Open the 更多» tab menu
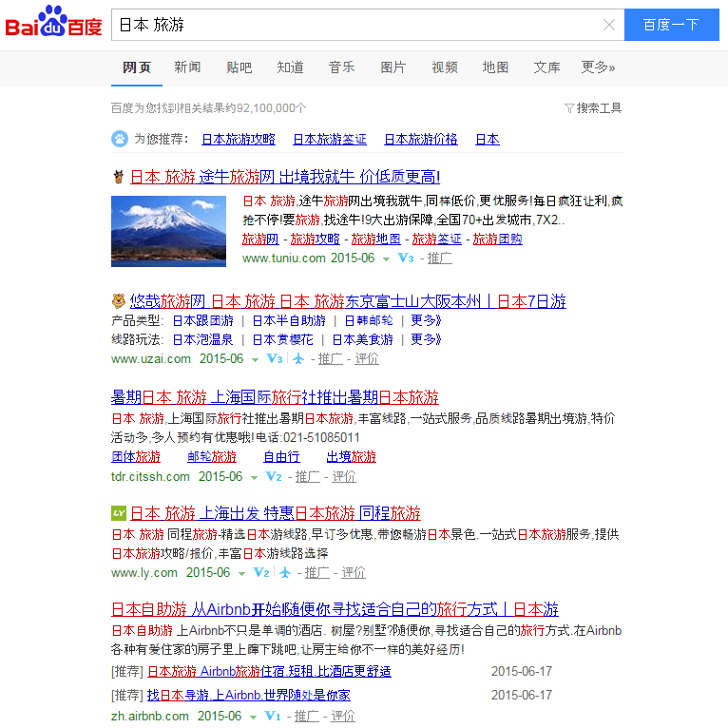Screen dimensions: 728x728 click(598, 67)
